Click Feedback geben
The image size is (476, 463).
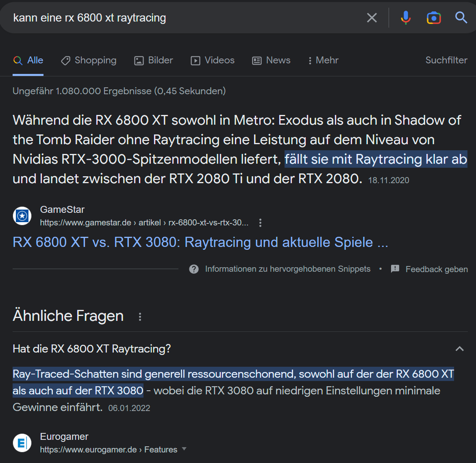(437, 269)
